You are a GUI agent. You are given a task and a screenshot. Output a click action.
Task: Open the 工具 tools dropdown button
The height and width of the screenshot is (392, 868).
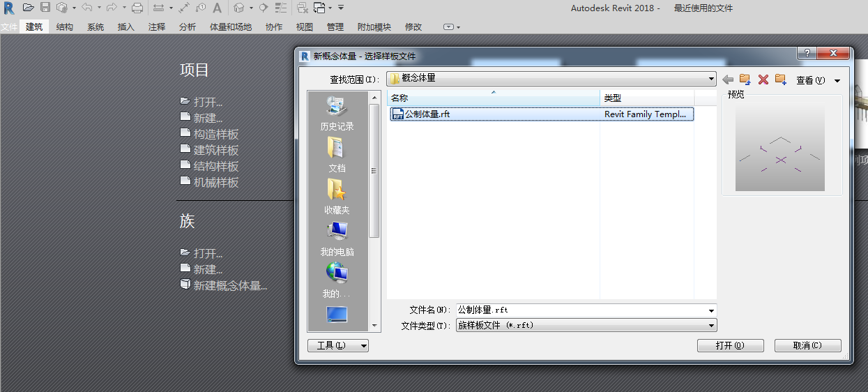click(338, 345)
